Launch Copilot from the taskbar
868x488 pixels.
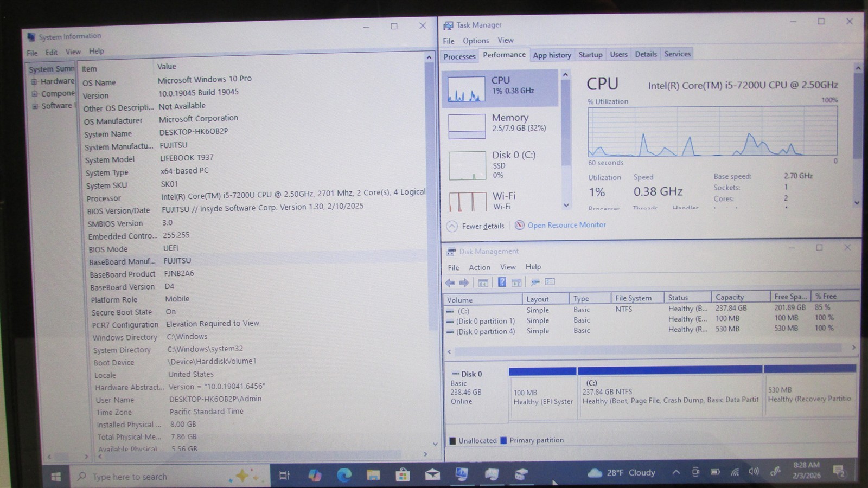314,476
